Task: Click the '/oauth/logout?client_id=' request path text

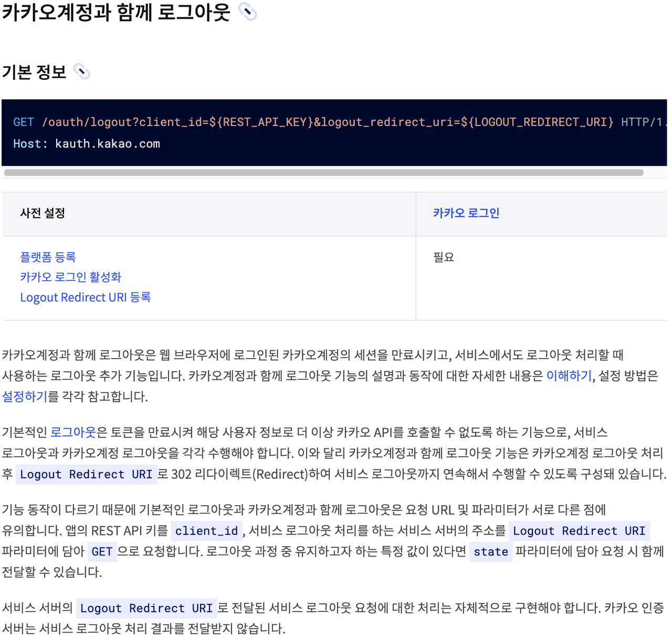Action: point(125,122)
